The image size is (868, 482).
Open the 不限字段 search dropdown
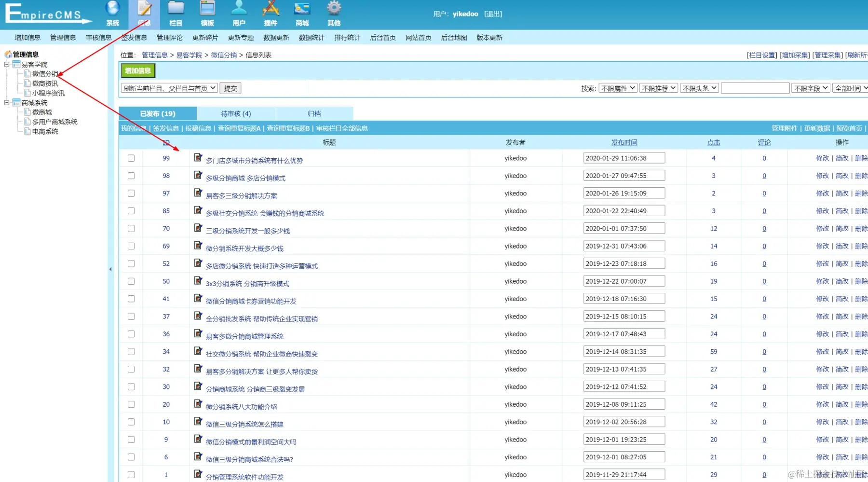pyautogui.click(x=811, y=88)
